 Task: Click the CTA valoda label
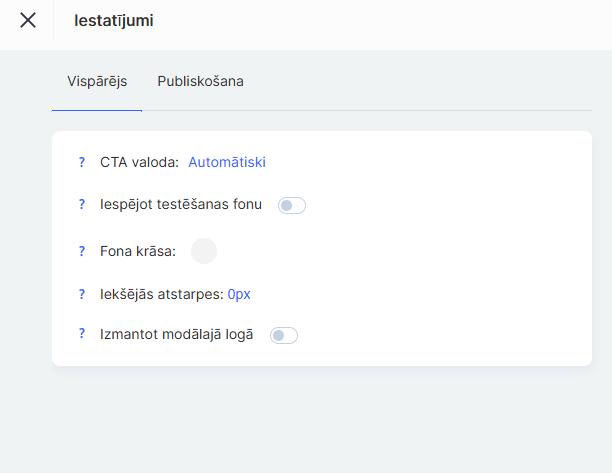coord(139,162)
